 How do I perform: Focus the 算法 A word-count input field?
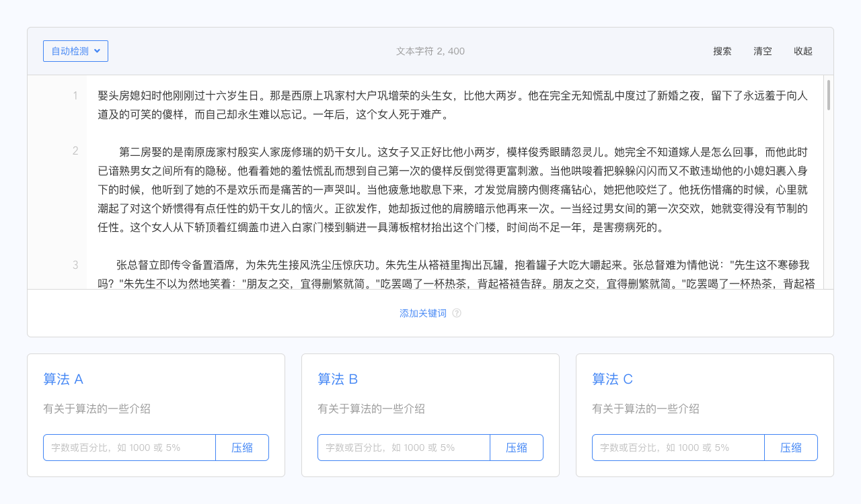click(x=129, y=448)
